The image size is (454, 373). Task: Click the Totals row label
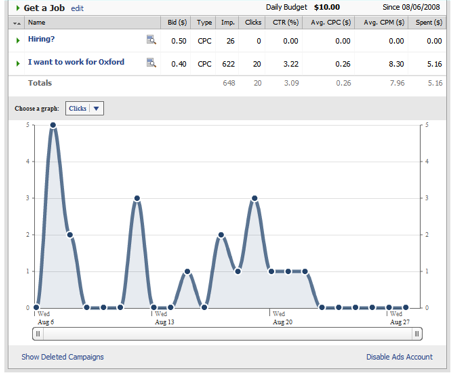click(x=40, y=83)
